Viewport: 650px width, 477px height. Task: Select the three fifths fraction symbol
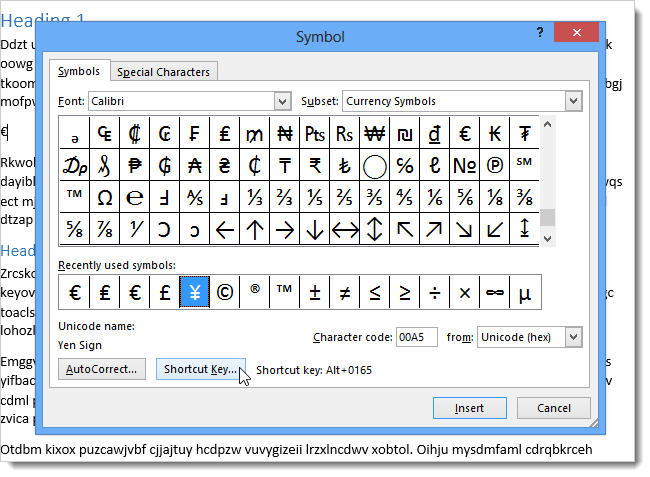(x=374, y=197)
